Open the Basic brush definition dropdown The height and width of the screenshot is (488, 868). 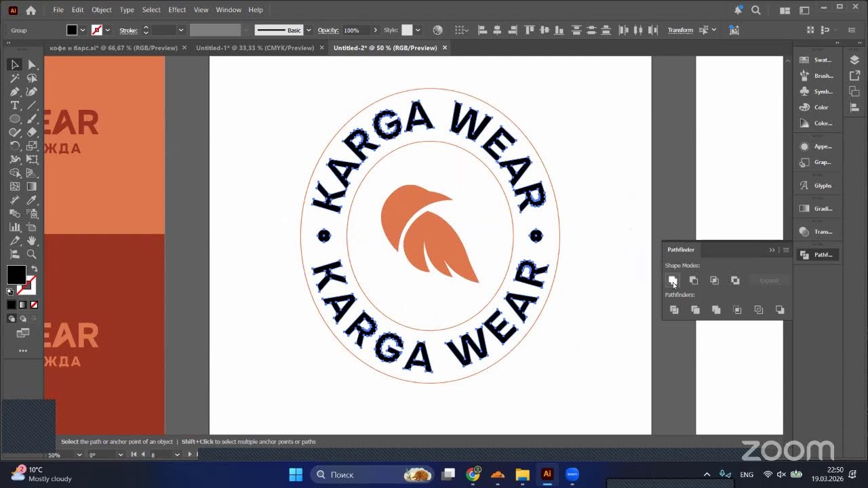[309, 30]
